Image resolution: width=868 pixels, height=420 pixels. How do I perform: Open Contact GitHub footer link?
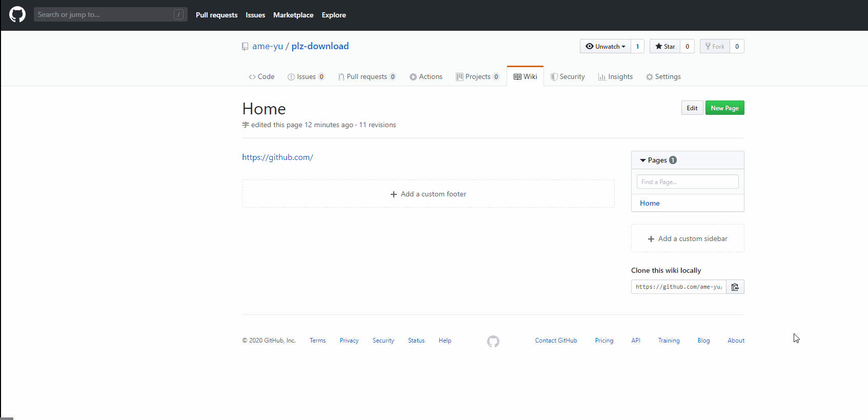[x=556, y=341]
